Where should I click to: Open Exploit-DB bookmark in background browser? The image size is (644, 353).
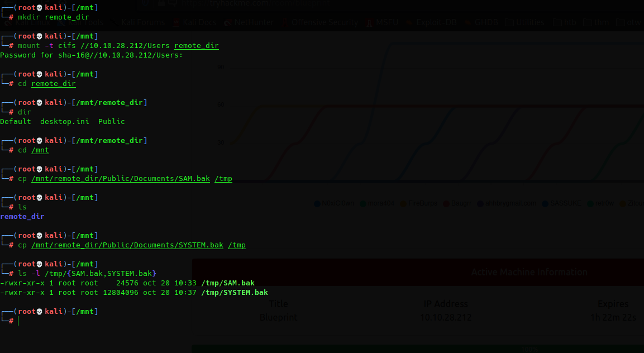click(431, 22)
